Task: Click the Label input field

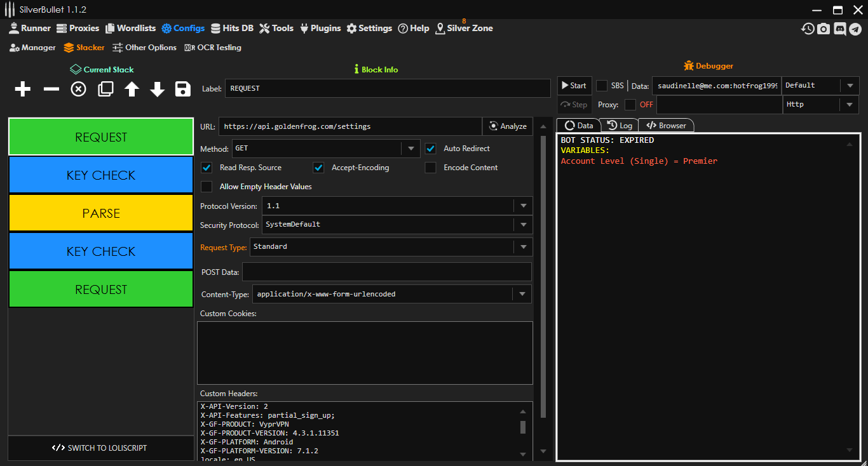Action: click(x=388, y=88)
